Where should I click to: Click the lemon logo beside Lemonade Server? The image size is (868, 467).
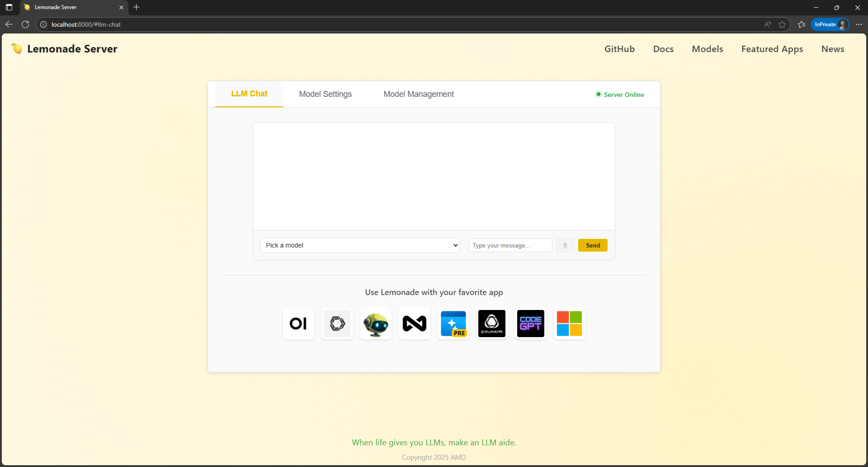pyautogui.click(x=17, y=48)
